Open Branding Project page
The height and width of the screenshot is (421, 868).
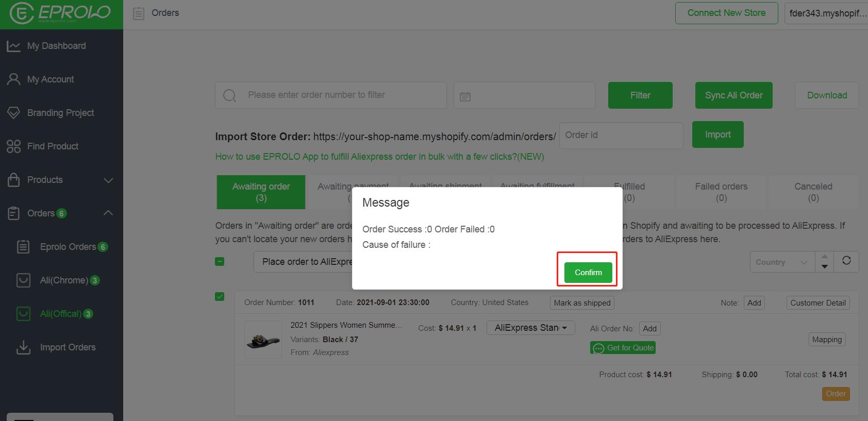coord(61,113)
